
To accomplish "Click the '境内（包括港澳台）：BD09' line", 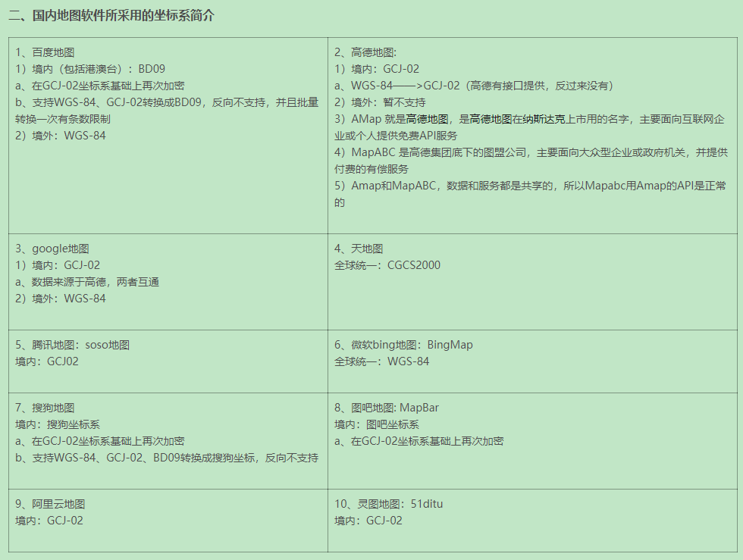I will pyautogui.click(x=90, y=69).
